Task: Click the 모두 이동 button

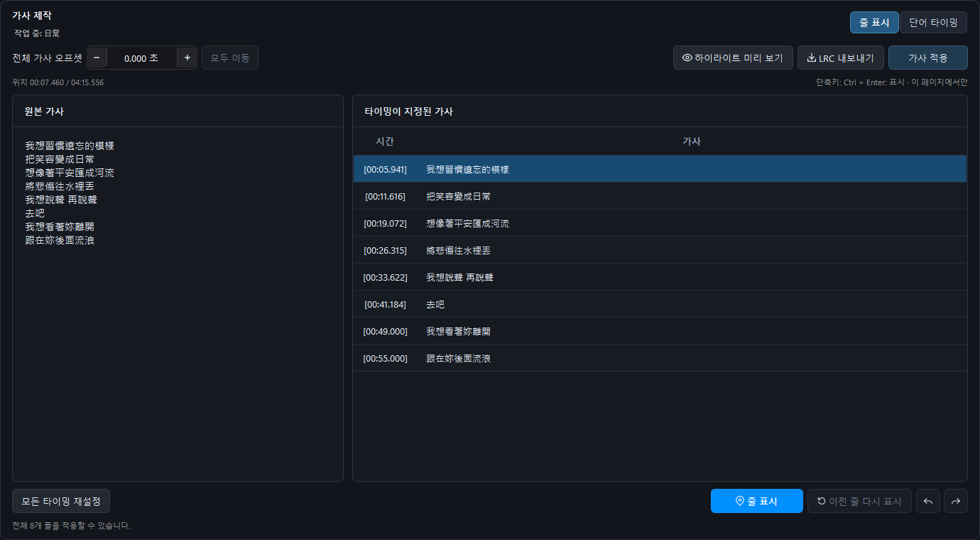Action: [x=230, y=58]
